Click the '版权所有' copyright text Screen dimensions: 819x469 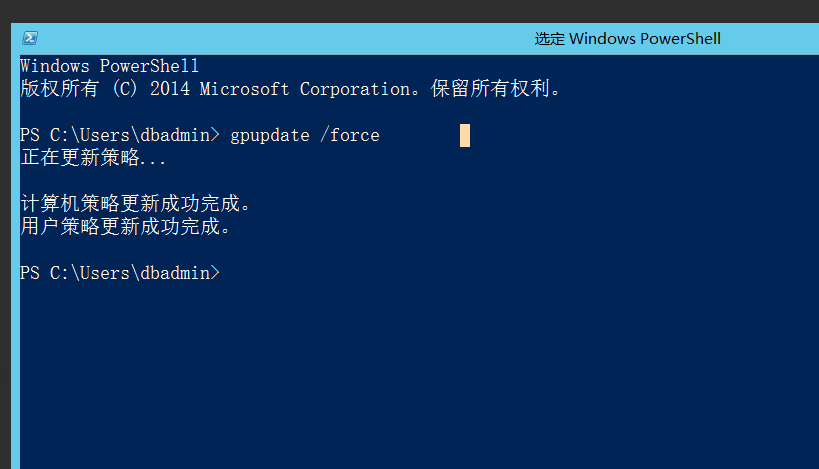click(60, 89)
